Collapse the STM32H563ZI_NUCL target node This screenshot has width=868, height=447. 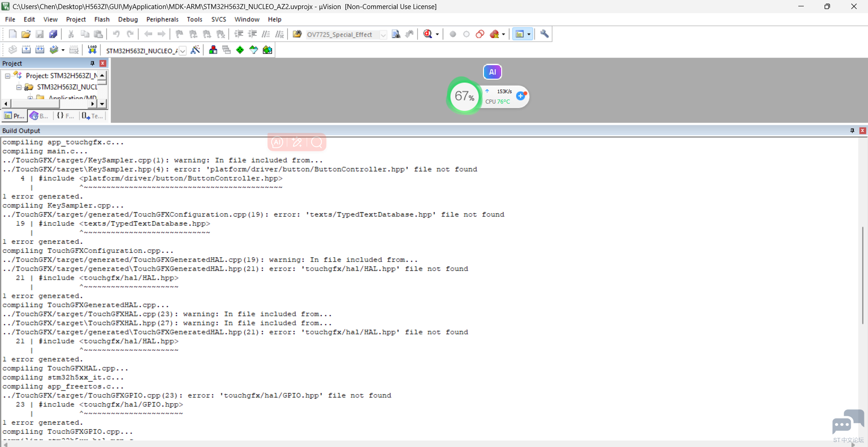19,87
